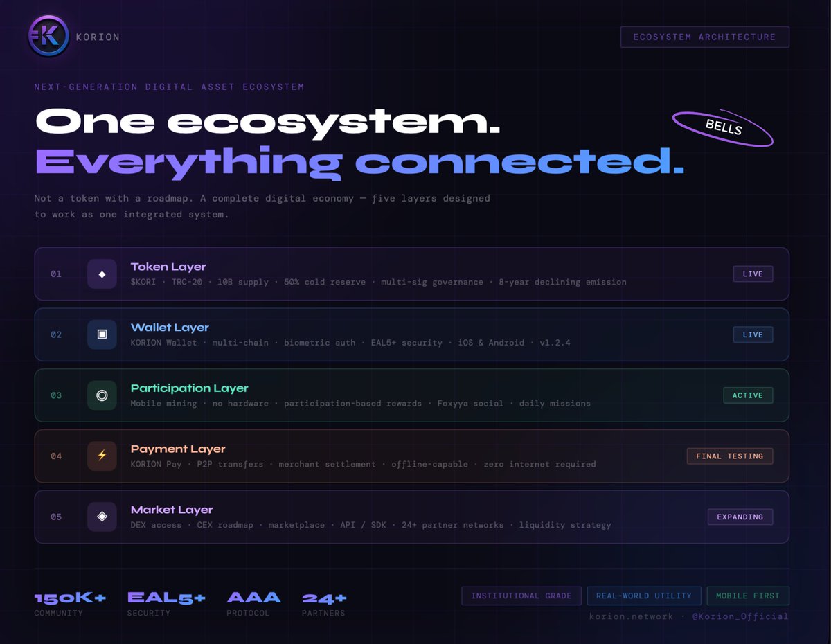The width and height of the screenshot is (831, 644).
Task: Click the Wallet Layer title
Action: (170, 328)
